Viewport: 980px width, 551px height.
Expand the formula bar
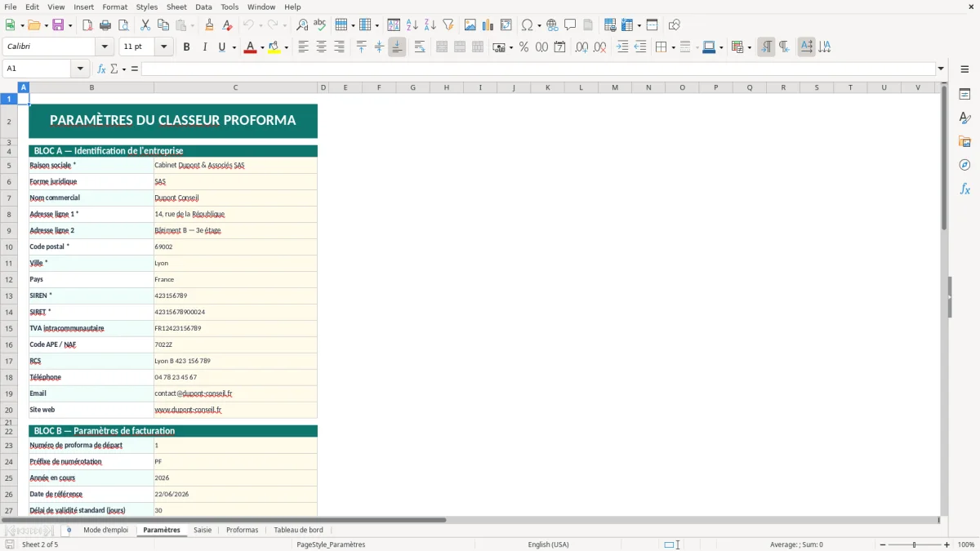coord(941,69)
